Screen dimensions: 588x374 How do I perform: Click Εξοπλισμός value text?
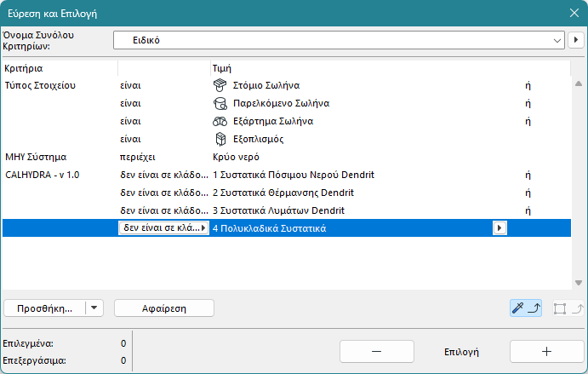[x=259, y=139]
